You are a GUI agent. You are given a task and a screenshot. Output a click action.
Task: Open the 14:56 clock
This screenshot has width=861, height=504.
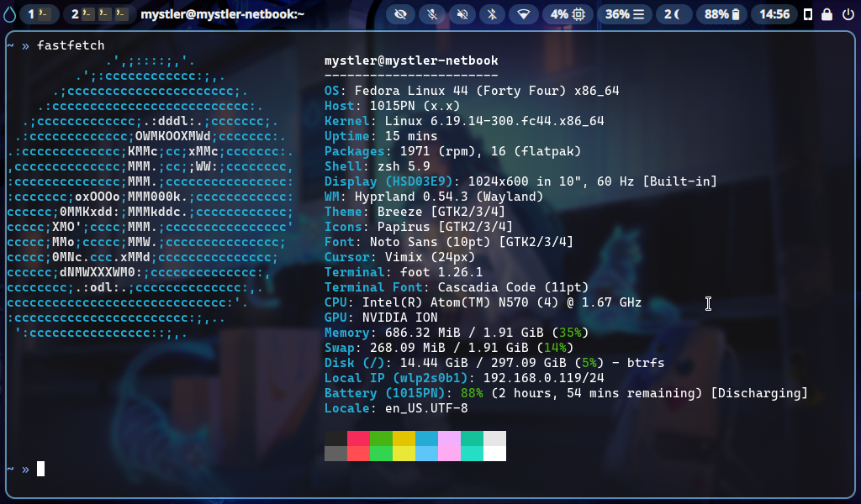[774, 14]
